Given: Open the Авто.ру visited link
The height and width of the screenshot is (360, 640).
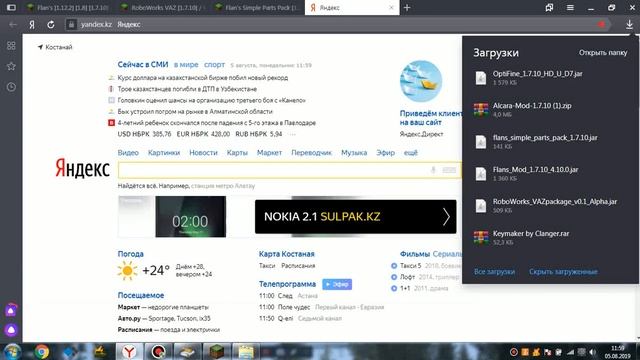Looking at the screenshot, I should 129,318.
